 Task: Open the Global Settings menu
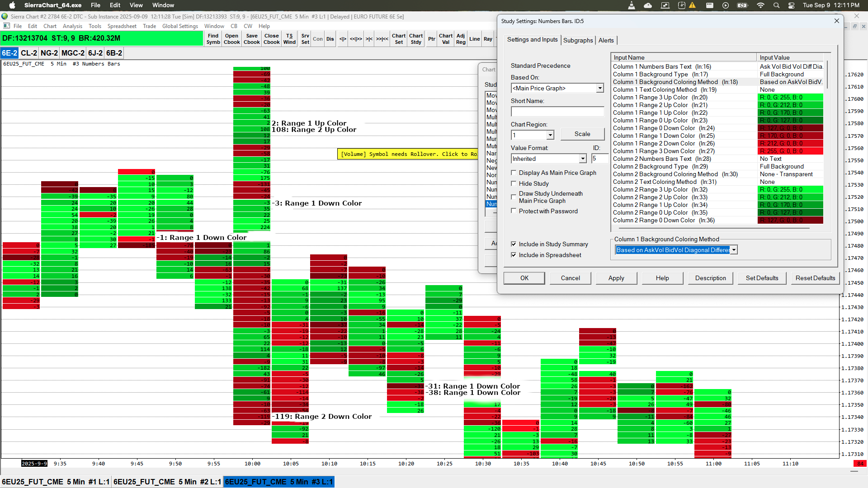pyautogui.click(x=180, y=26)
